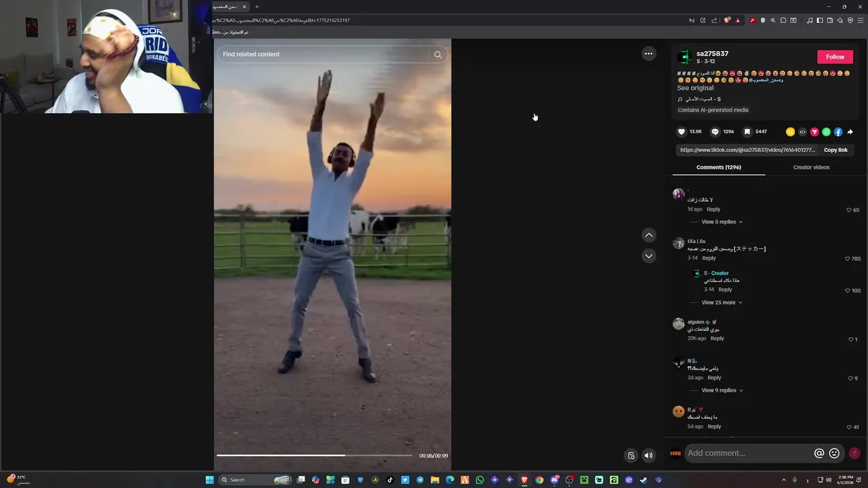The height and width of the screenshot is (488, 868).
Task: Like alguien's comment showing 1 like
Action: click(x=850, y=340)
